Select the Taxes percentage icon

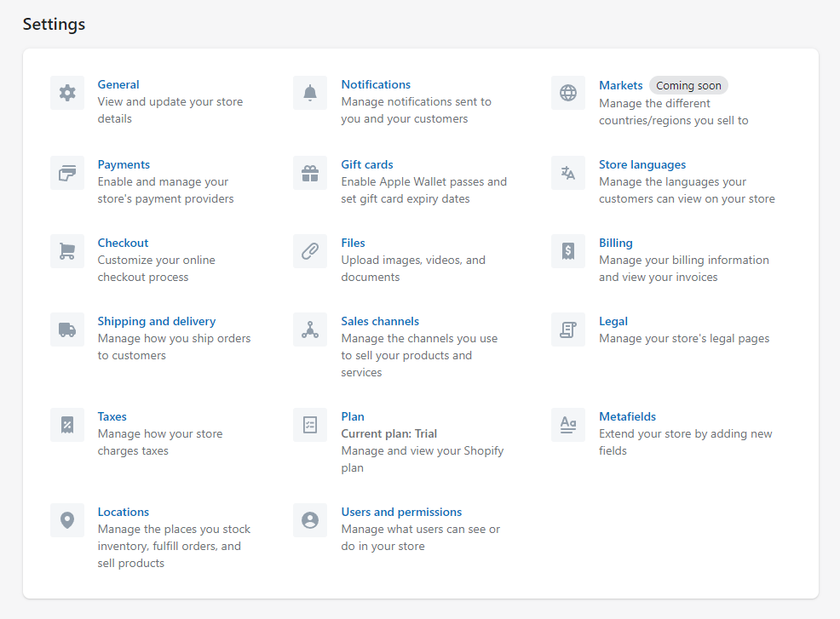click(x=67, y=425)
